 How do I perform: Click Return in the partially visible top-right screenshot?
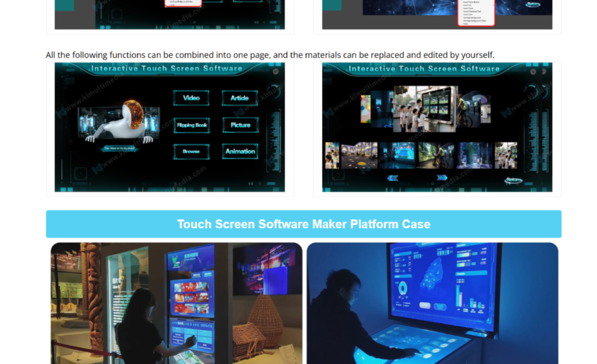(x=533, y=4)
